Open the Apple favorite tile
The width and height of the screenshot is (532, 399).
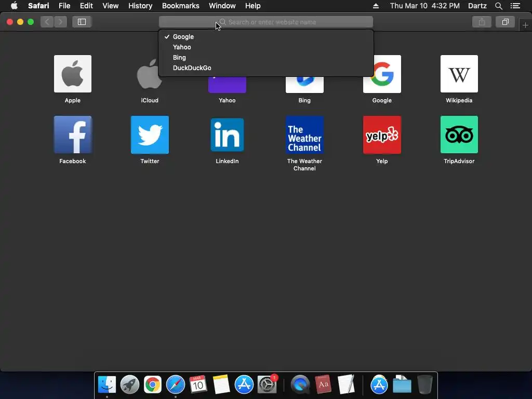[73, 74]
